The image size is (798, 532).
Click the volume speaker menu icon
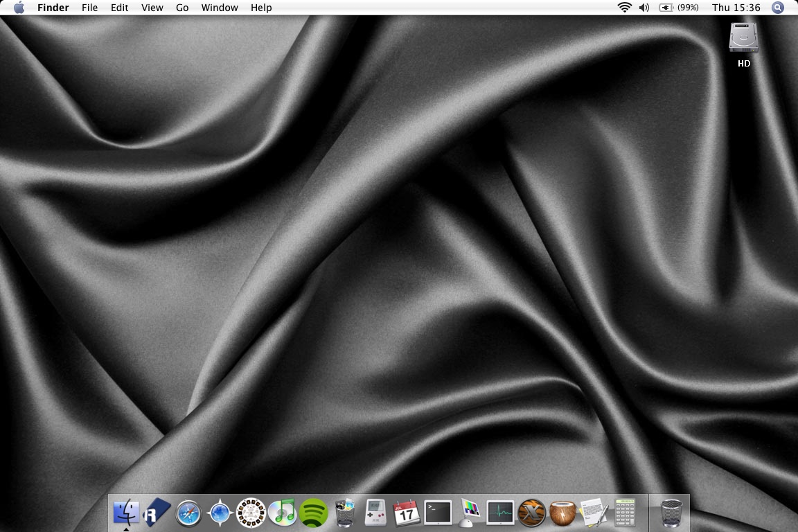[x=644, y=8]
